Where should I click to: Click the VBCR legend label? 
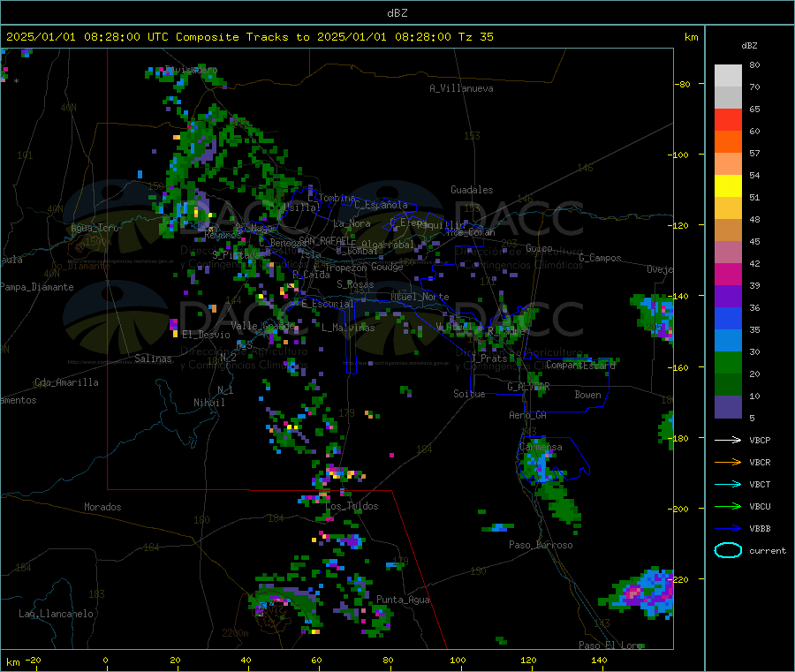(x=760, y=462)
